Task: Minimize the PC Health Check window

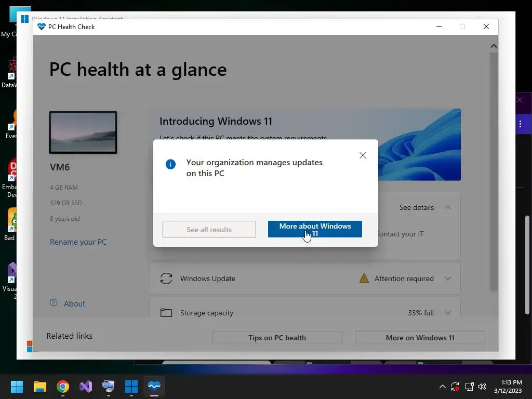Action: point(439,27)
